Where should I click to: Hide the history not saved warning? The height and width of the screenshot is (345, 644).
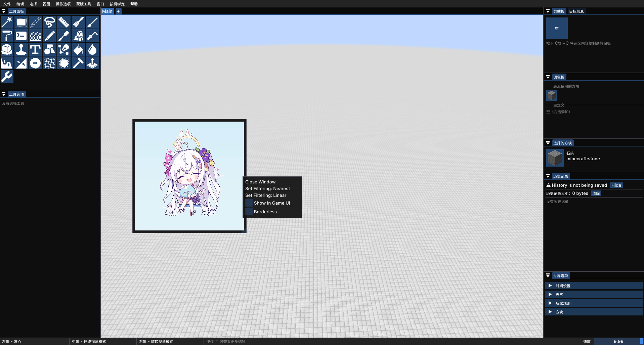pos(616,185)
